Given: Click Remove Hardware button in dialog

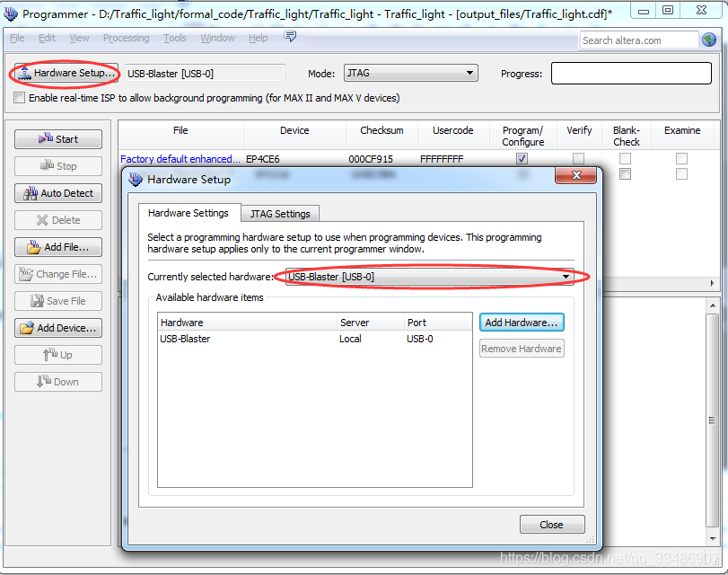Looking at the screenshot, I should tap(522, 349).
